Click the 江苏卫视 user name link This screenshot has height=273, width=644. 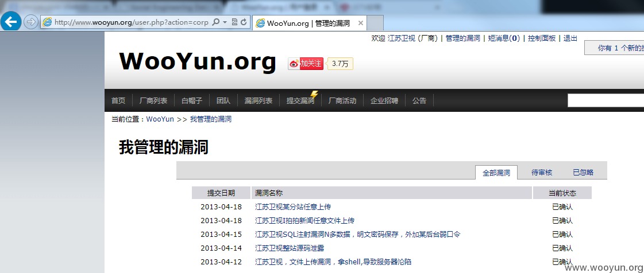click(401, 38)
